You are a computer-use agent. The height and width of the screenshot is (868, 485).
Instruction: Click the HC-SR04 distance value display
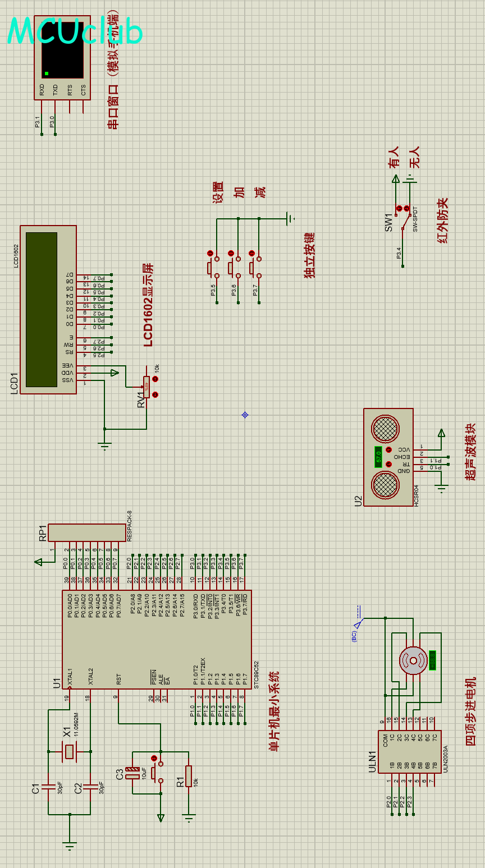click(378, 457)
